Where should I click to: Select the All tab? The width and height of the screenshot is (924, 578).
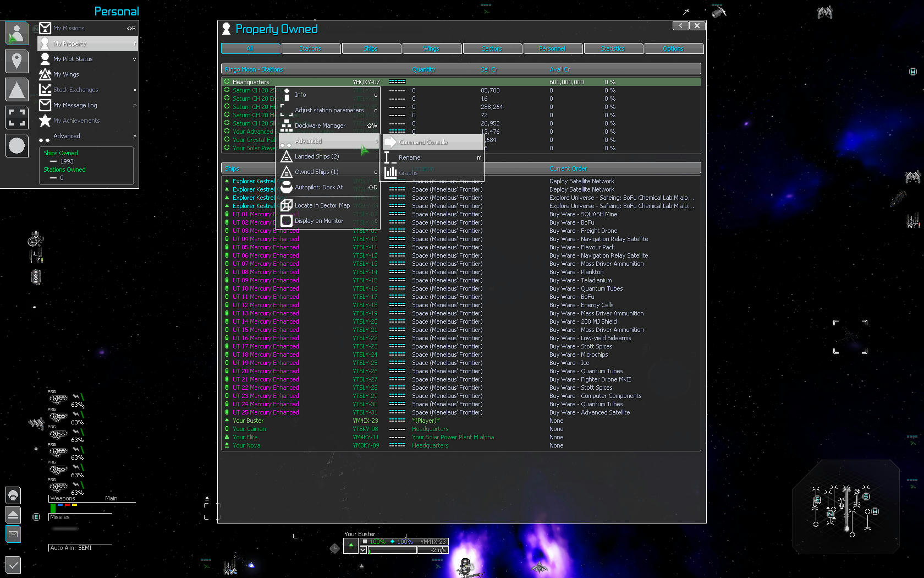coord(250,48)
